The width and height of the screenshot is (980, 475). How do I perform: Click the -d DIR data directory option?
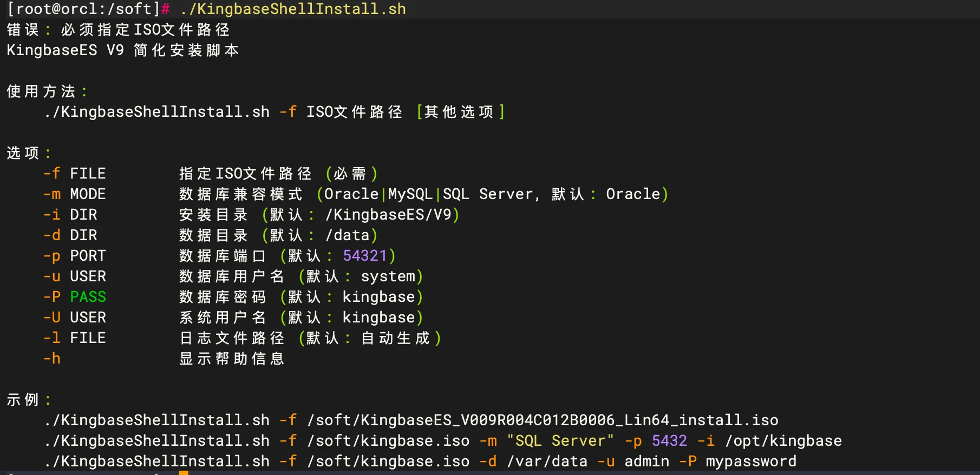point(70,235)
